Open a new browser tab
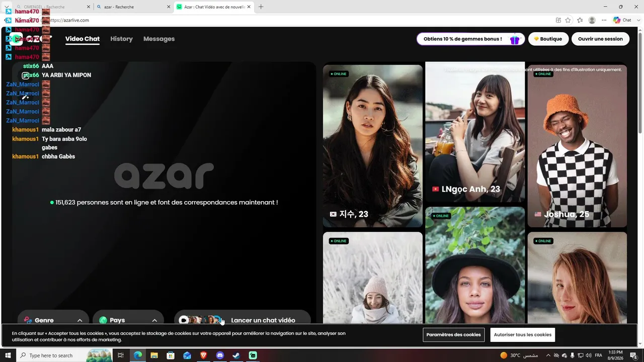 click(261, 7)
